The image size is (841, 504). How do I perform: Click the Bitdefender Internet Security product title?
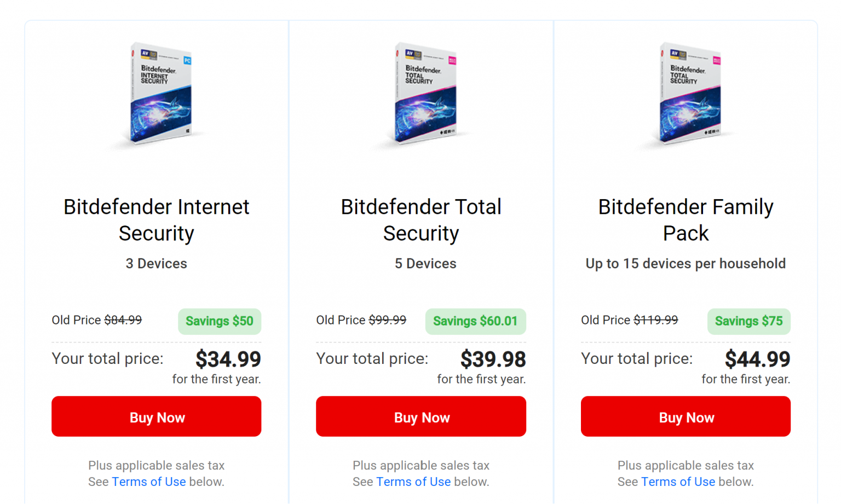coord(156,220)
